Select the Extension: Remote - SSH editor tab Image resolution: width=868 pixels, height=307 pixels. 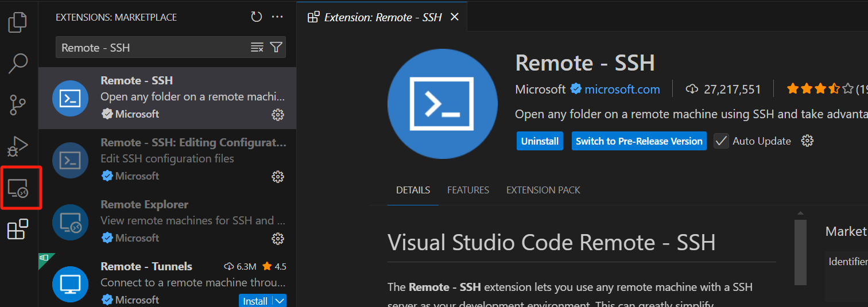pos(382,17)
